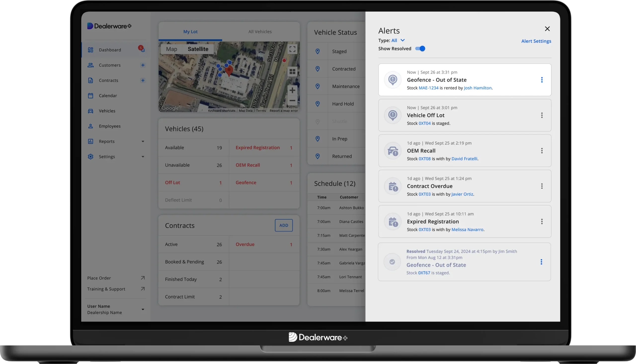Click the map grid layers icon
This screenshot has height=364, width=636.
tap(292, 72)
